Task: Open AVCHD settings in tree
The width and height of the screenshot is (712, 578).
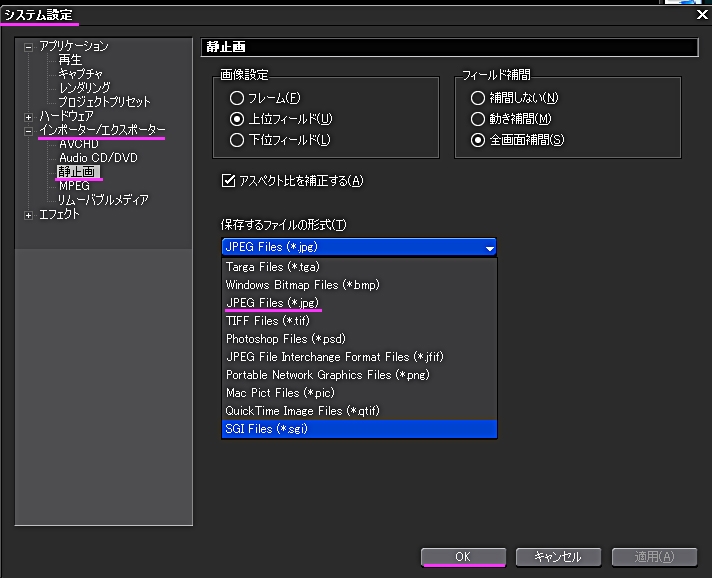Action: point(79,144)
